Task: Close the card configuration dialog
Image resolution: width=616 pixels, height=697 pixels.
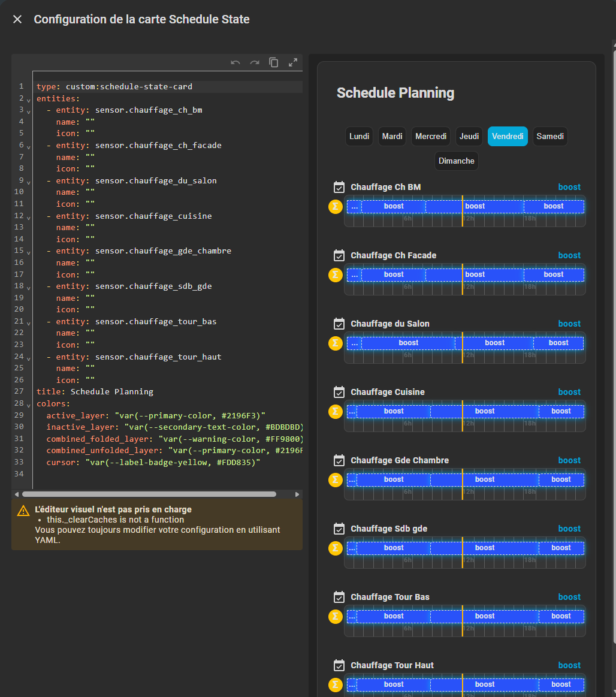Action: (x=17, y=19)
